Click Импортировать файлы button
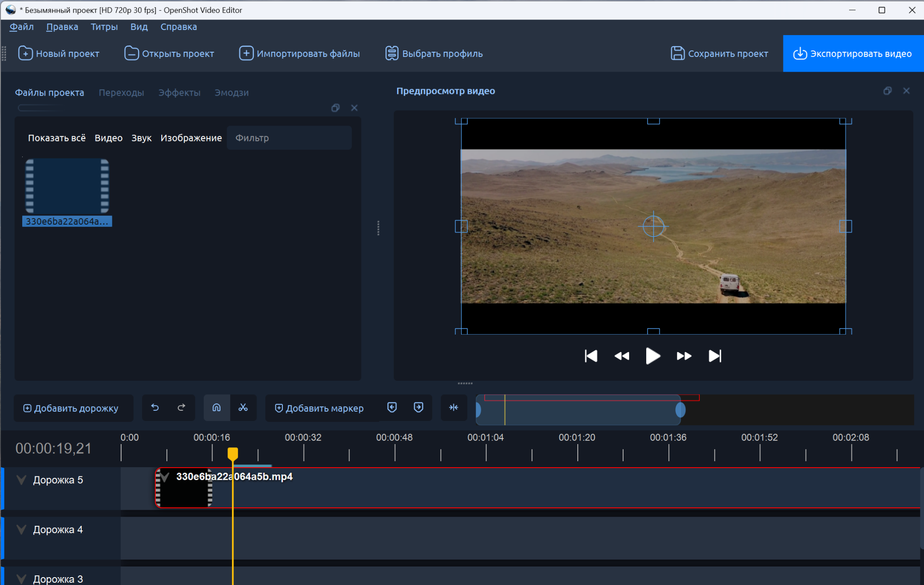This screenshot has width=924, height=585. pos(300,54)
